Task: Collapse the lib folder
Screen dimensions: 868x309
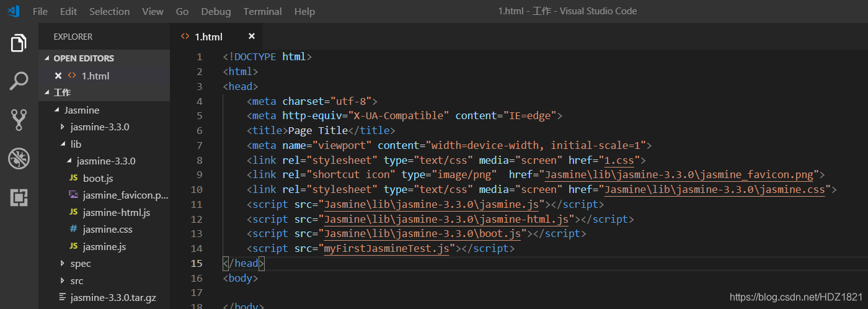Action: tap(63, 145)
